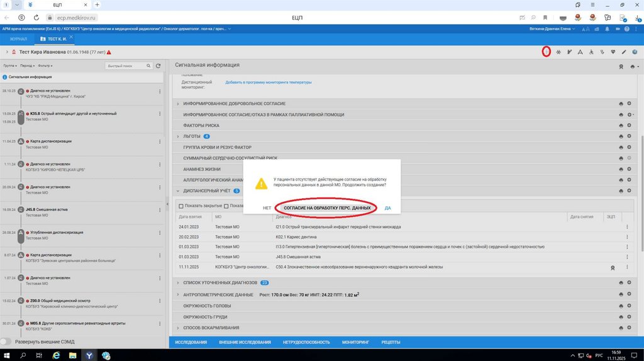Print the Анамнез жизни section
Viewport: 644px width, 361px height.
click(x=621, y=169)
